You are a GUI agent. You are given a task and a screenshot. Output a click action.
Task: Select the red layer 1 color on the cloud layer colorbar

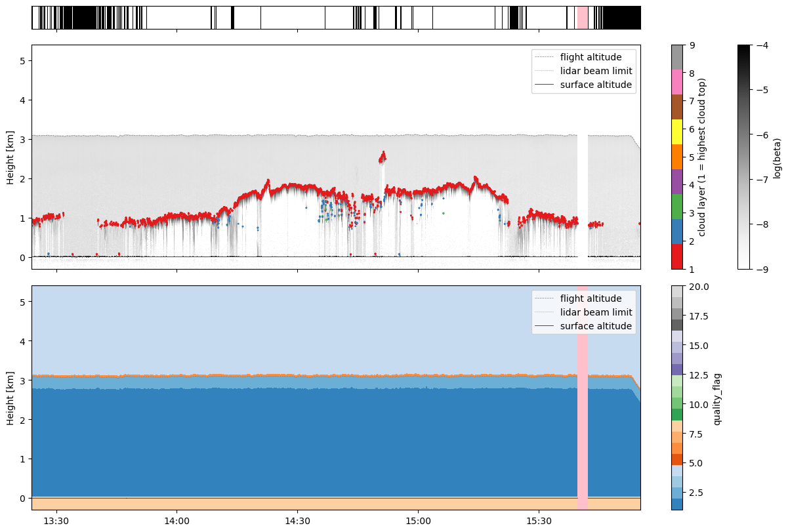676,256
